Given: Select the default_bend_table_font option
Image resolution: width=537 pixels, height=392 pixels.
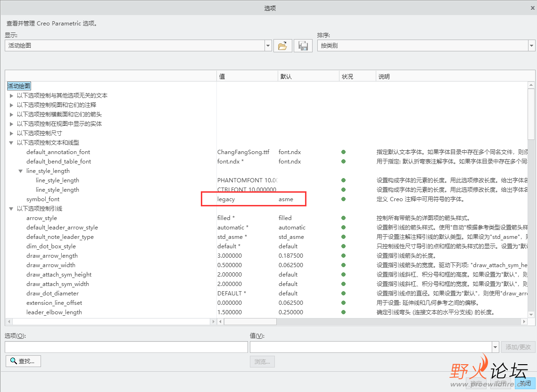Looking at the screenshot, I should pyautogui.click(x=58, y=162).
